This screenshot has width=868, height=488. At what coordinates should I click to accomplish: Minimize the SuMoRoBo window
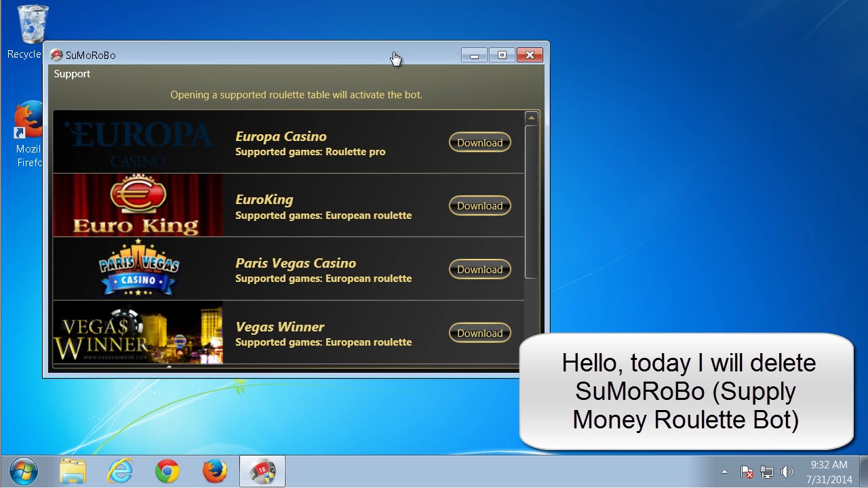point(475,55)
